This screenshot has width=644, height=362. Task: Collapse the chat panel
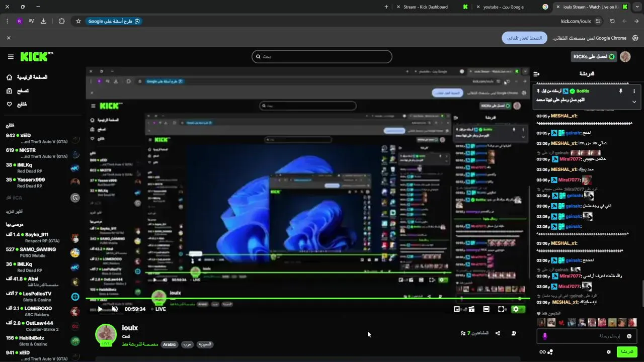537,74
